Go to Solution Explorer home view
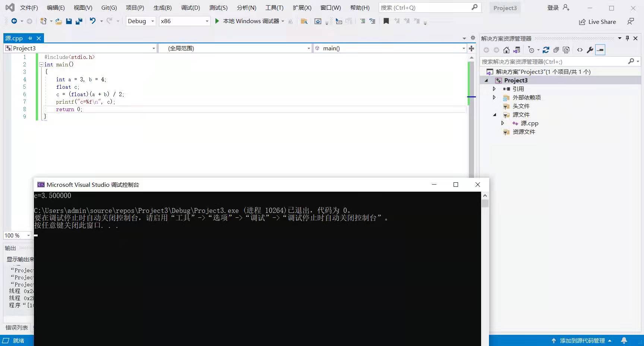The height and width of the screenshot is (346, 644). coord(506,50)
